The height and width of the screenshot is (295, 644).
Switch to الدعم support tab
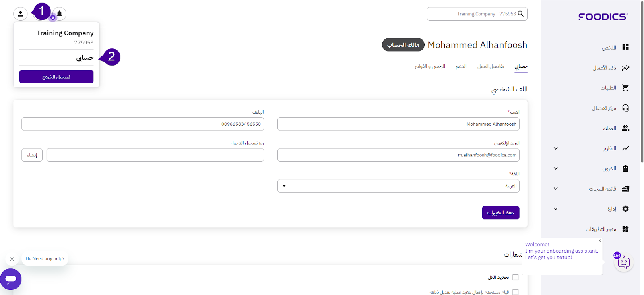[x=461, y=66]
